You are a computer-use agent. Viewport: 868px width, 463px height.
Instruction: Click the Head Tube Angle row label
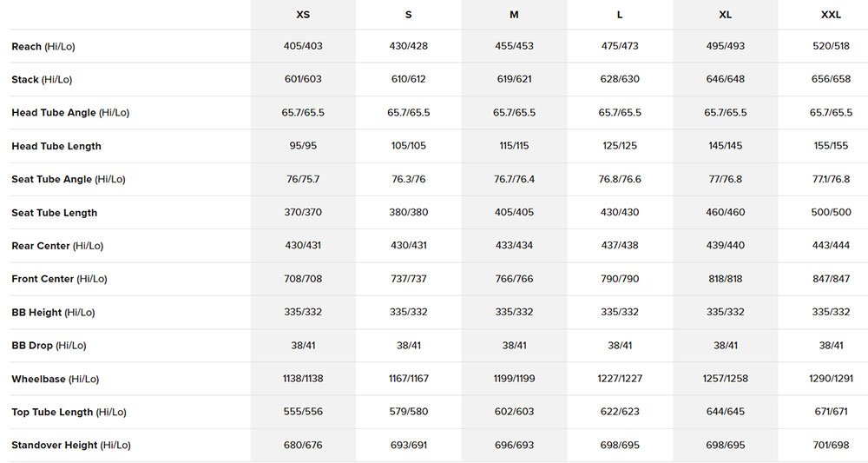(70, 113)
